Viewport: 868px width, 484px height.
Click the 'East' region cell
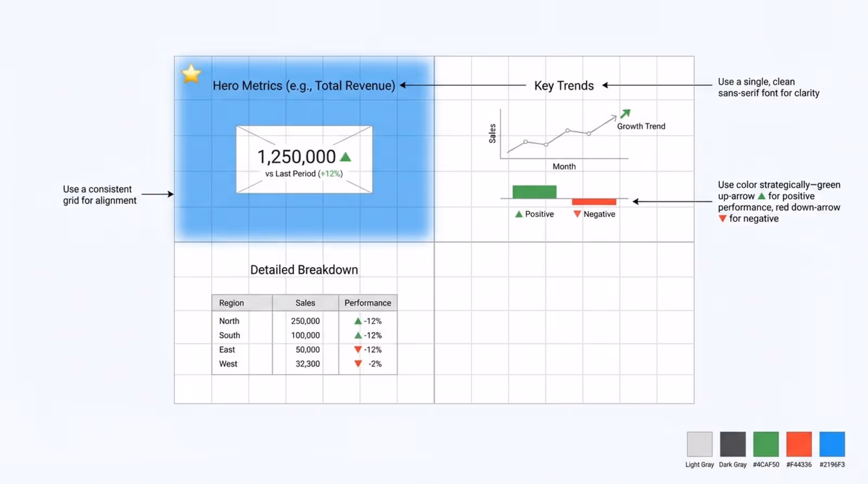(227, 349)
